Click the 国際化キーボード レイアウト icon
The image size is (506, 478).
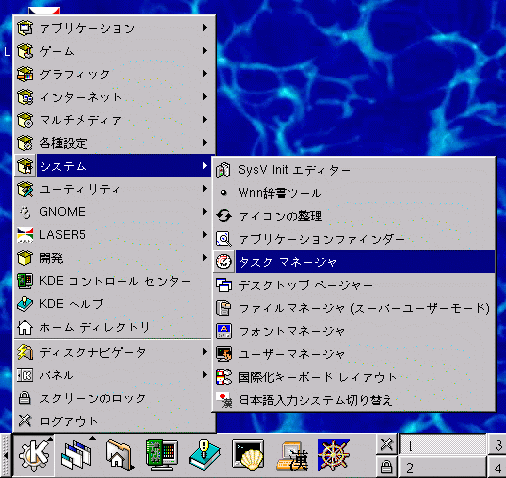[224, 377]
